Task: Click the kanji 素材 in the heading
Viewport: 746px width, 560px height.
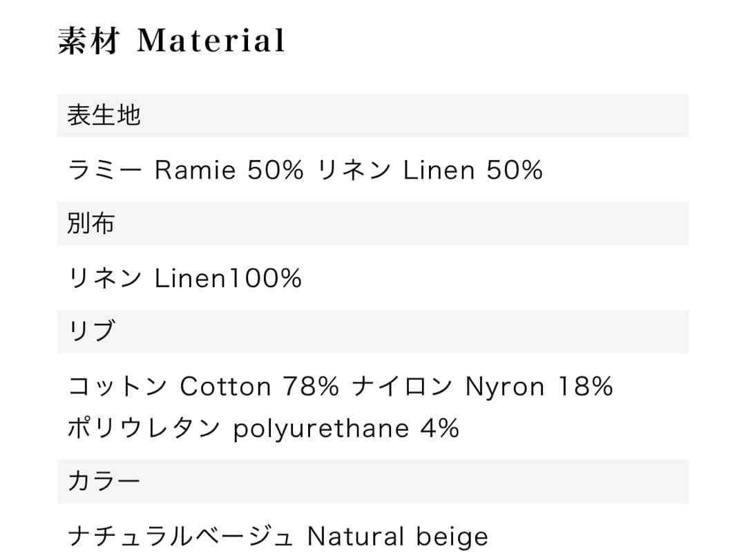Action: coord(89,40)
